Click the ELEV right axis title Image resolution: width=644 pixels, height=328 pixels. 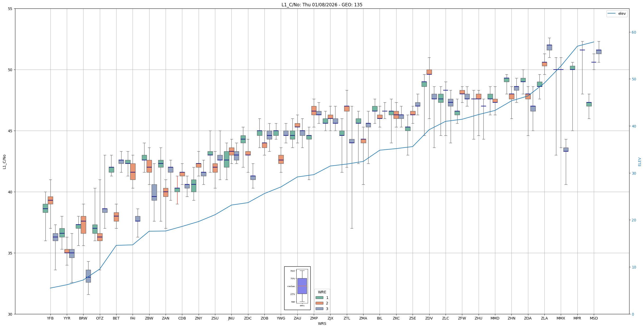point(640,162)
